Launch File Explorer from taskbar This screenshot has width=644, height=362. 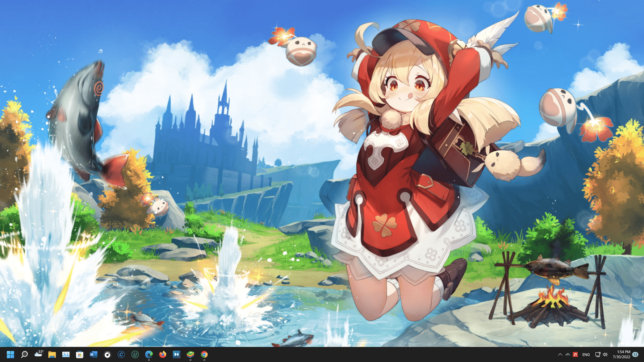(52, 354)
